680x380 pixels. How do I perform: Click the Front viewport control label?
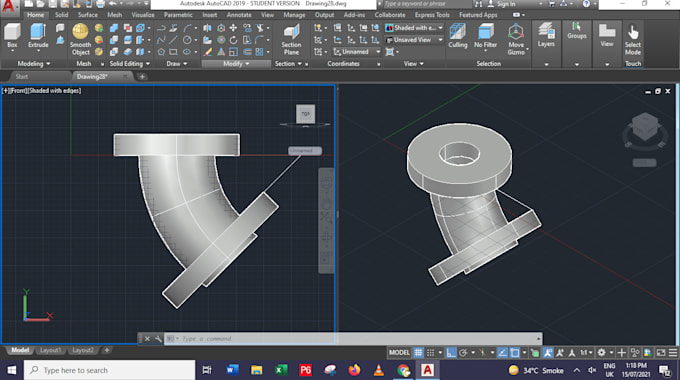[18, 91]
